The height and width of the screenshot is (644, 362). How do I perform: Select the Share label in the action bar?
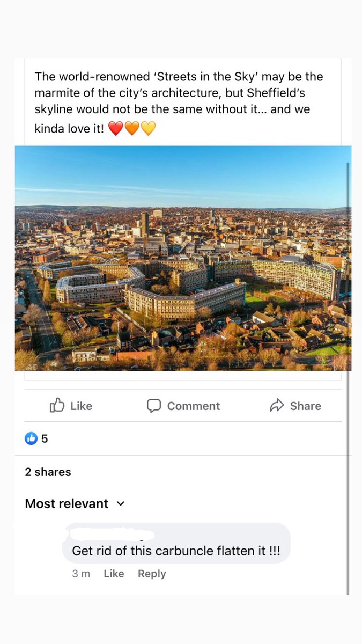[x=306, y=406]
